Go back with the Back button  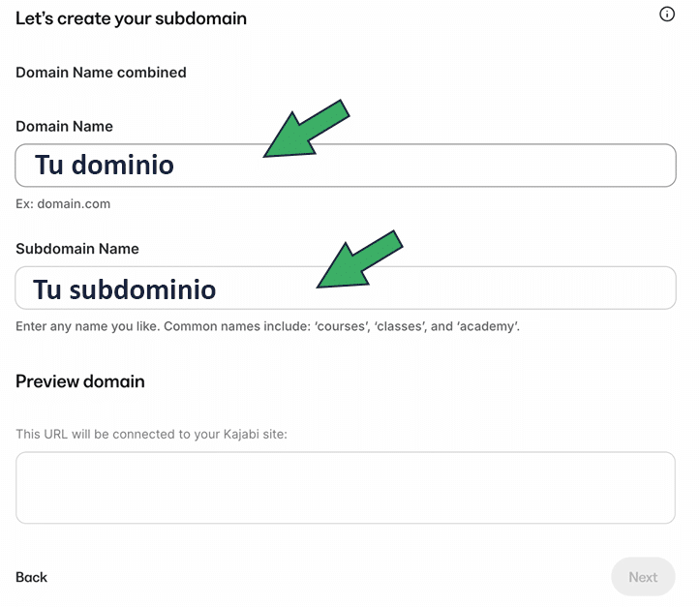[x=31, y=577]
